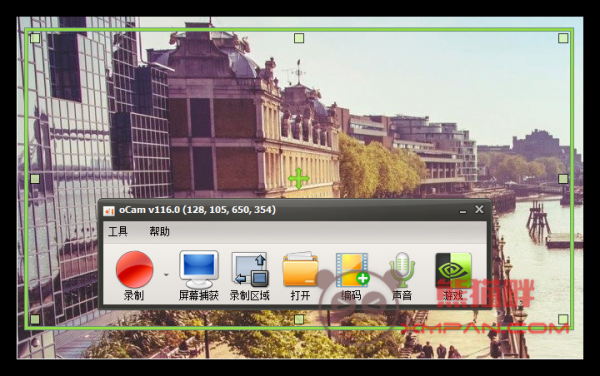Image resolution: width=600 pixels, height=376 pixels.
Task: Click the green move cross in region center
Action: 299,178
